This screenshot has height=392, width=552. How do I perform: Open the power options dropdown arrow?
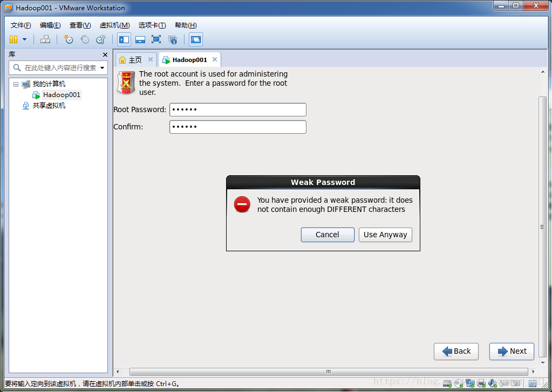pos(25,39)
